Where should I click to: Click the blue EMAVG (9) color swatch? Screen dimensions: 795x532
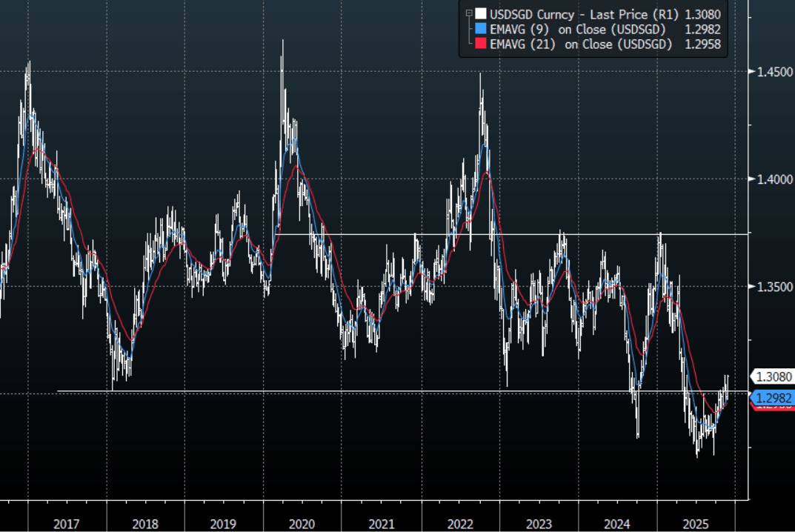[481, 28]
